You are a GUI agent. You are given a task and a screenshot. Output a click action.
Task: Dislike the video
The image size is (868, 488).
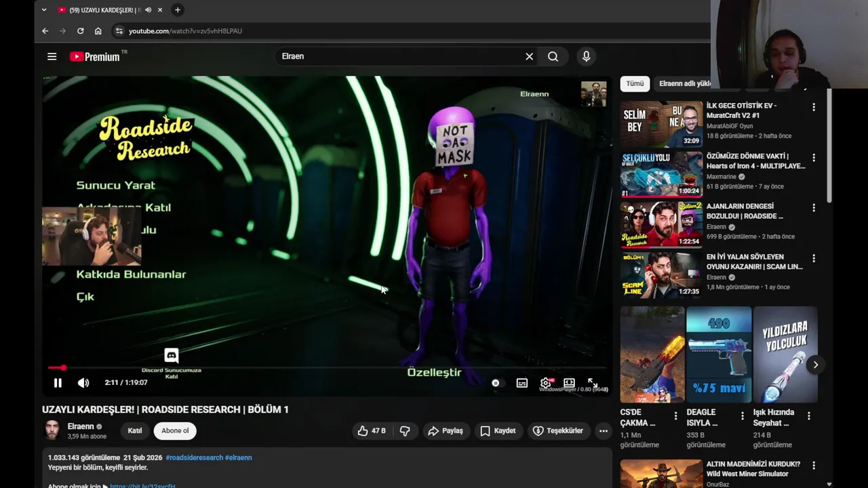point(405,431)
